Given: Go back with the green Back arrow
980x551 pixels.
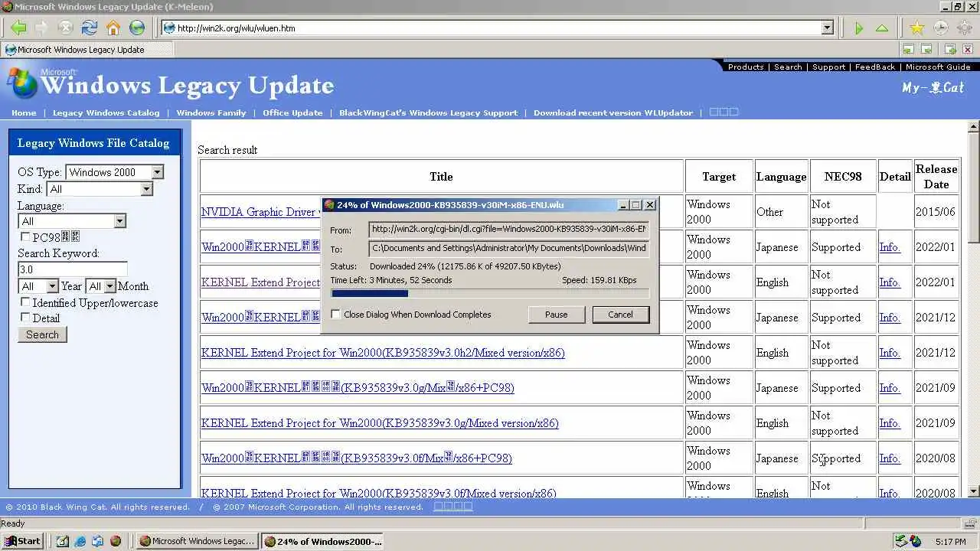Looking at the screenshot, I should click(18, 28).
